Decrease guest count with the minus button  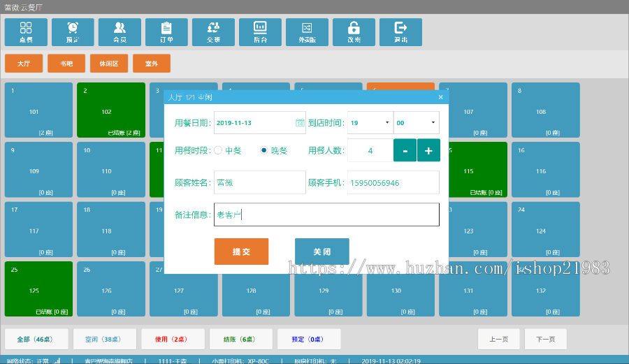pyautogui.click(x=405, y=150)
